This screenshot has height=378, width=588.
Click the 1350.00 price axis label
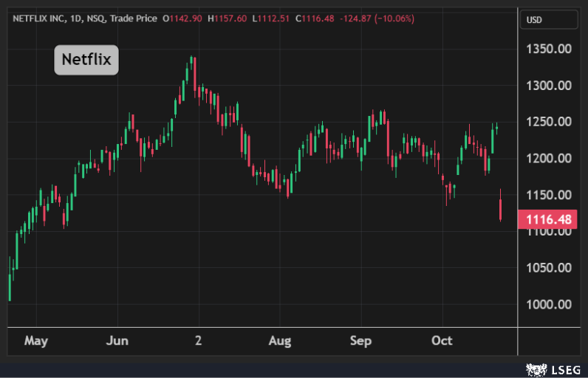click(549, 49)
